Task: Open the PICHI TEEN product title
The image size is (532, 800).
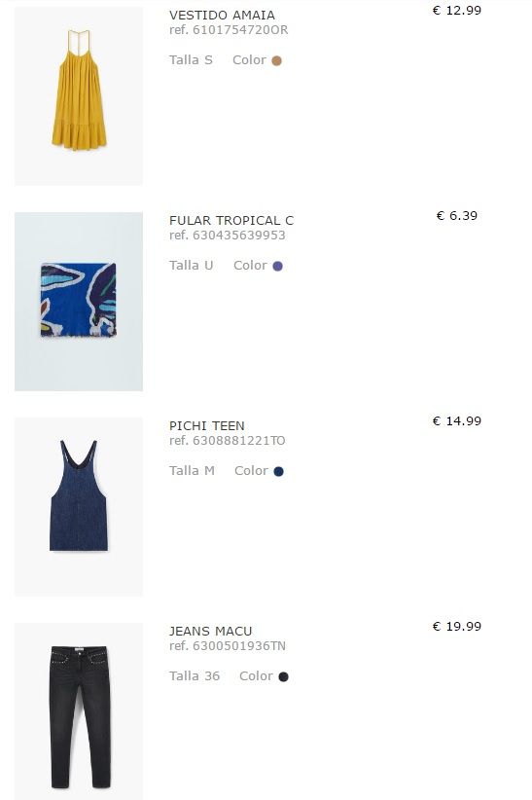Action: tap(206, 425)
